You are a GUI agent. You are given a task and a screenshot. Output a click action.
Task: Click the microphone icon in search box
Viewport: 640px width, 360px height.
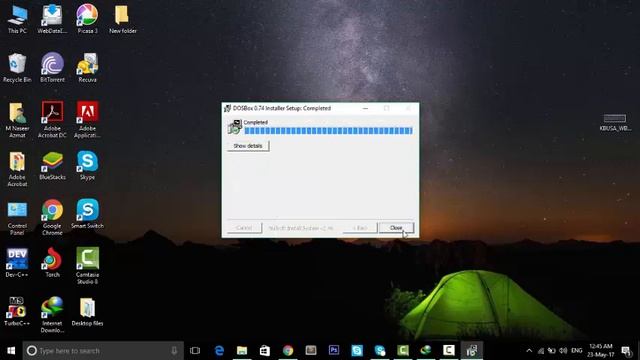click(x=174, y=351)
